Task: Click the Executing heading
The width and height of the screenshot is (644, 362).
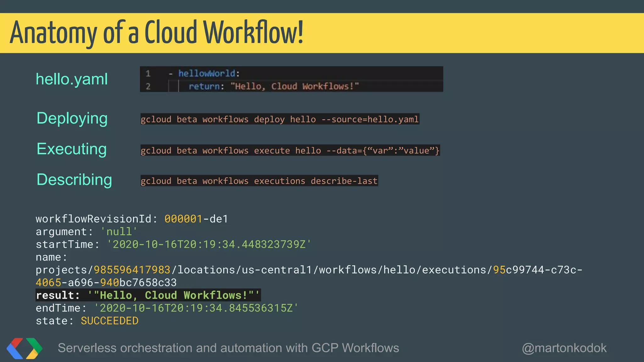Action: pos(72,149)
